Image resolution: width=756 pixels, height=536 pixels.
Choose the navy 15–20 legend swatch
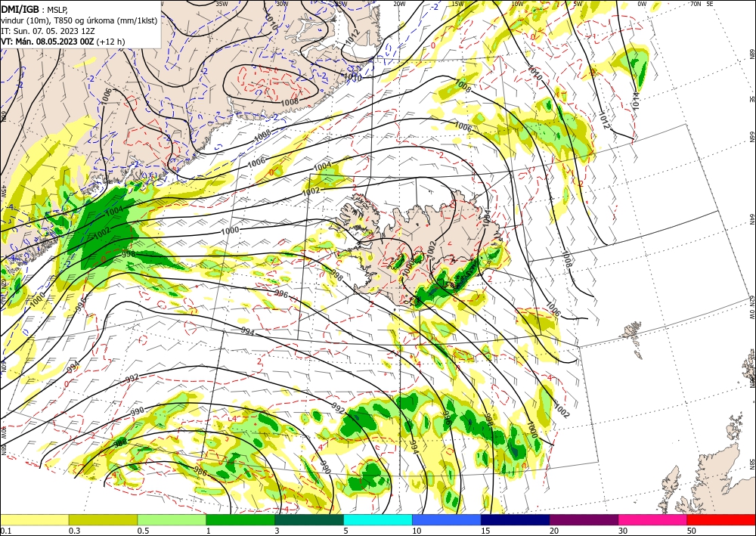(x=516, y=519)
